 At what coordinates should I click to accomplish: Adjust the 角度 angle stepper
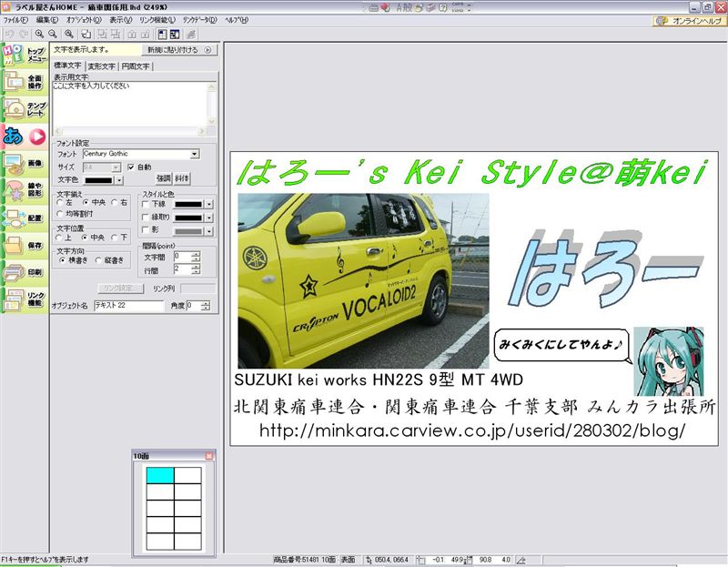tap(206, 306)
